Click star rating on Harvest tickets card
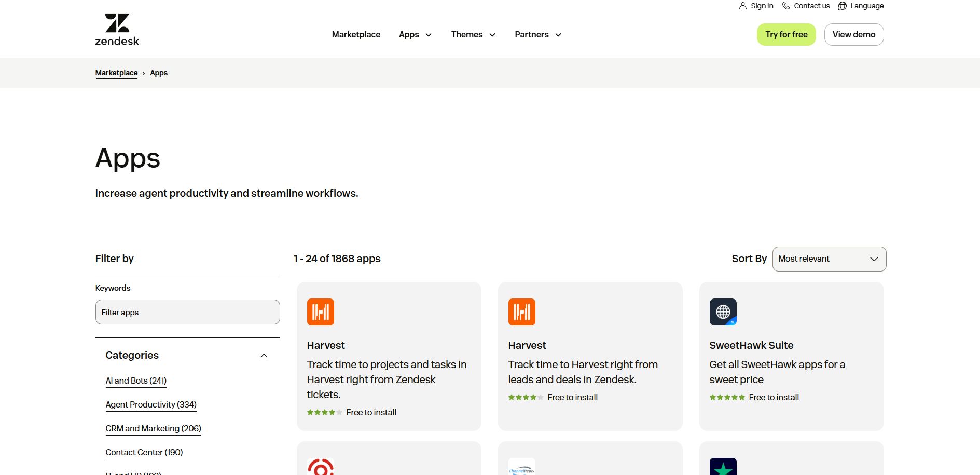 (324, 412)
